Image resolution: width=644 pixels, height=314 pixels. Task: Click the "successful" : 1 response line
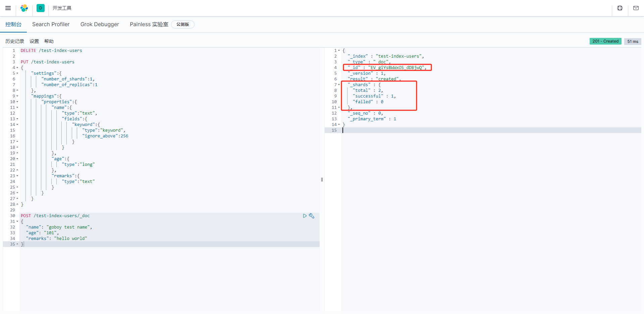(x=374, y=96)
